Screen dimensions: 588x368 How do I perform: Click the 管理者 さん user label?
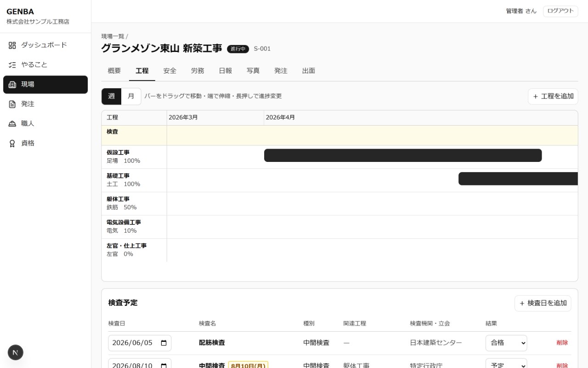[521, 11]
